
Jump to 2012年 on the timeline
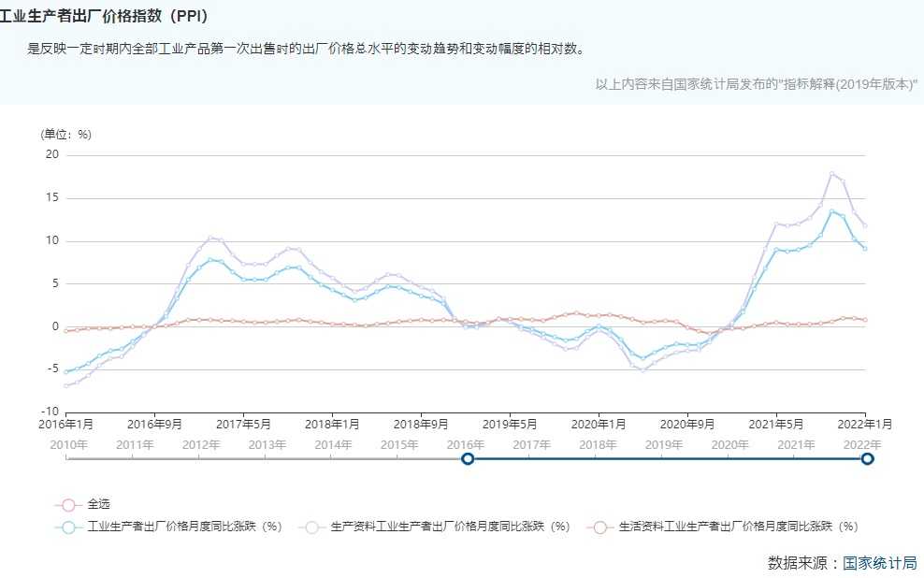tap(201, 444)
